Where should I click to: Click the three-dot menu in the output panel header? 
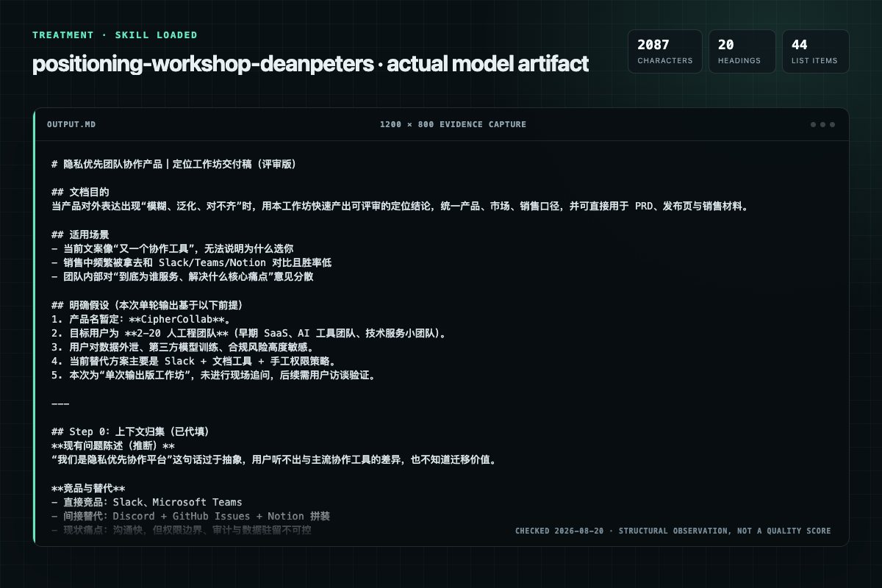tap(822, 124)
